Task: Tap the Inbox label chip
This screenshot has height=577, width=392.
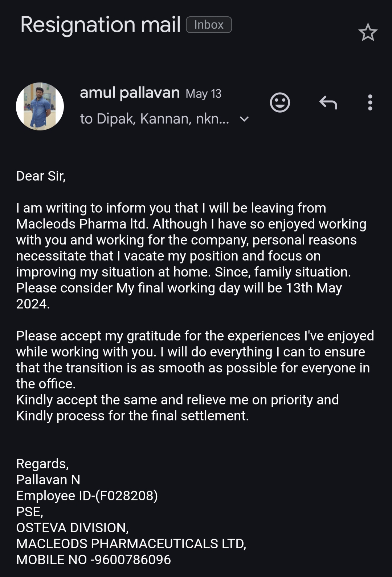Action: click(x=209, y=25)
